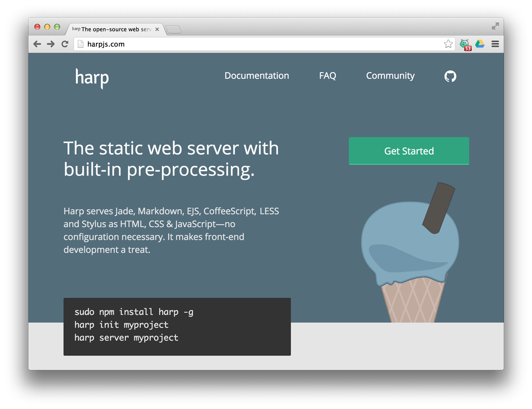Screen dimensions: 532x409
Task: Click the harp logo
Action: click(x=92, y=77)
